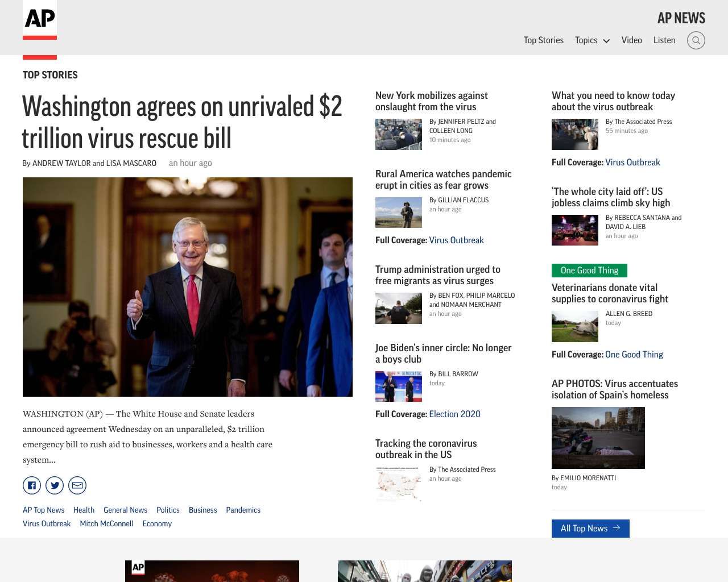Open Tracking the coronavirus outbreak headline
Viewport: 728px width, 582px height.
(426, 449)
